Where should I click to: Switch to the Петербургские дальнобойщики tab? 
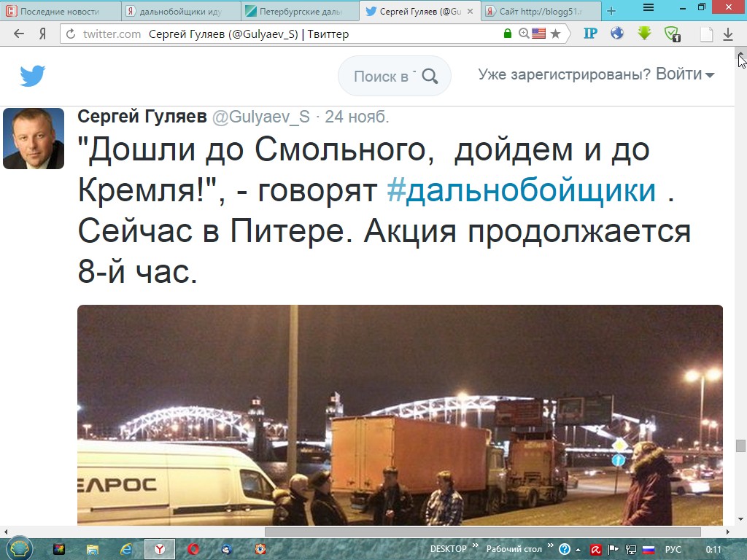coord(300,11)
